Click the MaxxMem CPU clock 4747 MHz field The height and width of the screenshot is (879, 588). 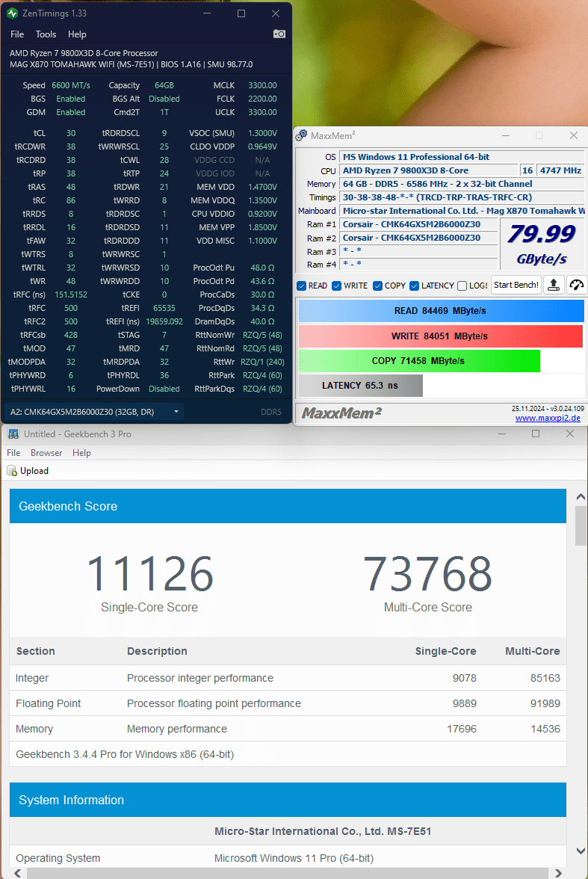[560, 170]
